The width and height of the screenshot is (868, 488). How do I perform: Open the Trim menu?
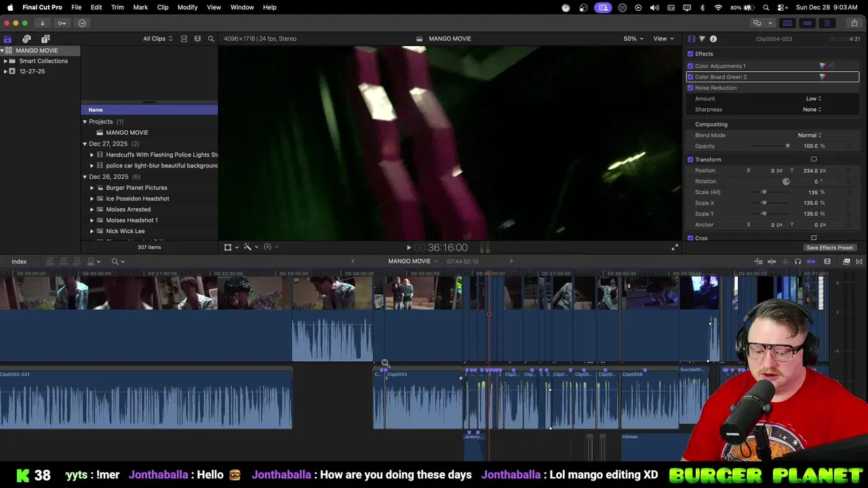click(x=117, y=7)
